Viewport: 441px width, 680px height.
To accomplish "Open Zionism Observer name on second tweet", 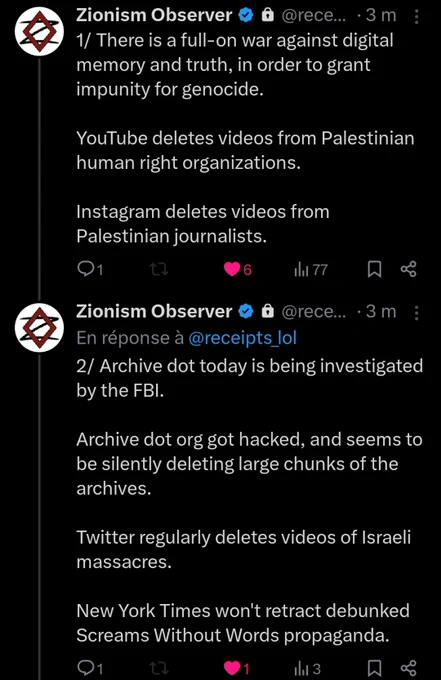I will pyautogui.click(x=154, y=311).
